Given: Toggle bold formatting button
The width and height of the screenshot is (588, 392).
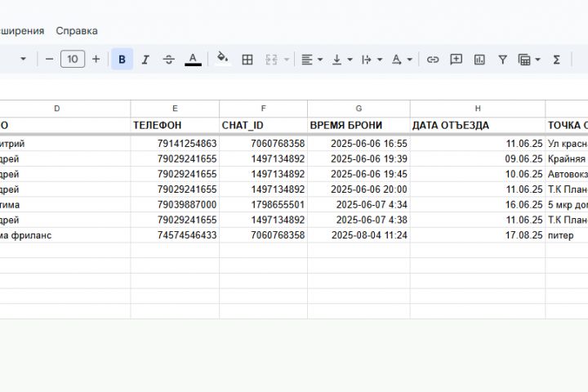Looking at the screenshot, I should 122,60.
